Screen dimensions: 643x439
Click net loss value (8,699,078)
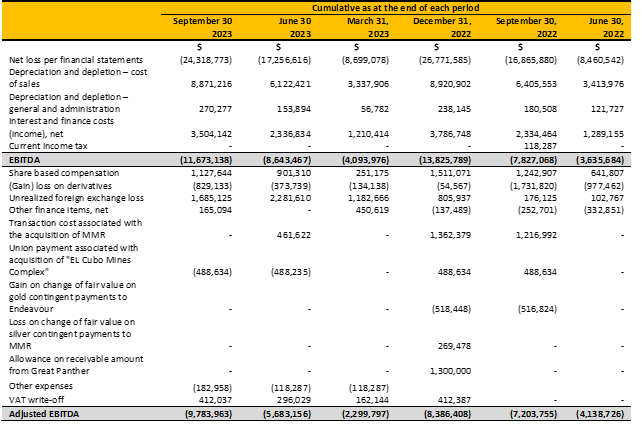(x=365, y=60)
